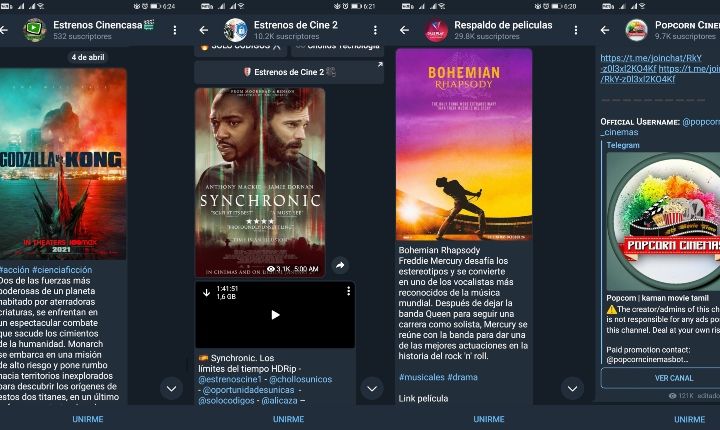The image size is (720, 430).
Task: Open Respaldo de peliculas channel avatar
Action: (437, 30)
